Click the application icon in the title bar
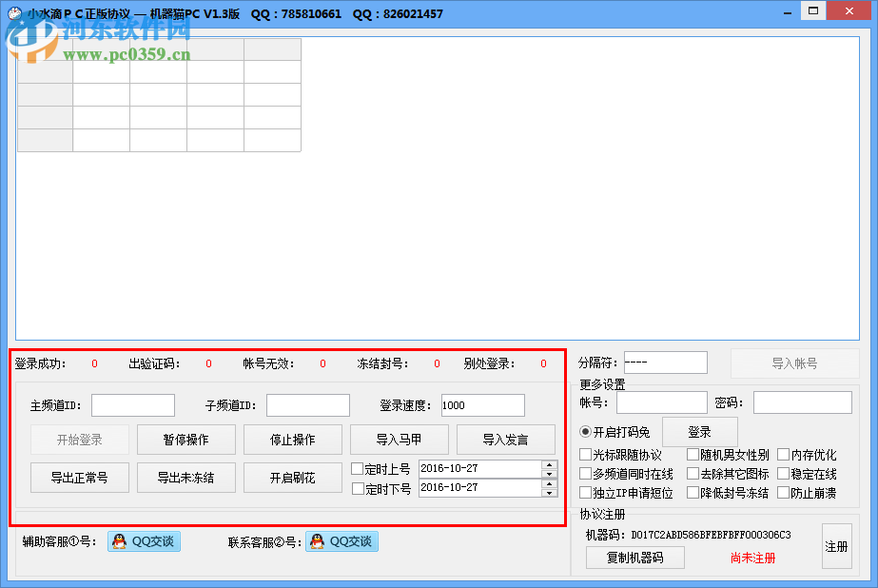 13,10
